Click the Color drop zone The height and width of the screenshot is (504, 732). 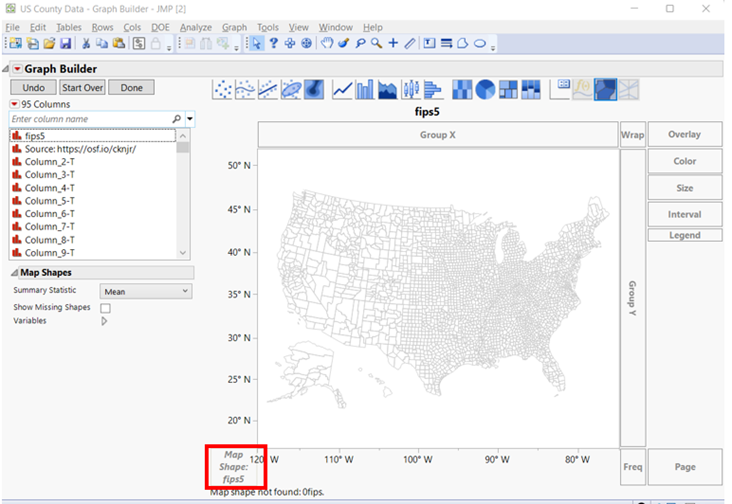[x=684, y=161]
